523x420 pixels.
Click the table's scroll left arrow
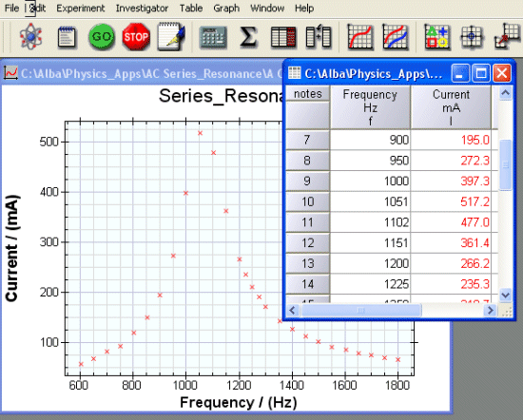coord(293,311)
